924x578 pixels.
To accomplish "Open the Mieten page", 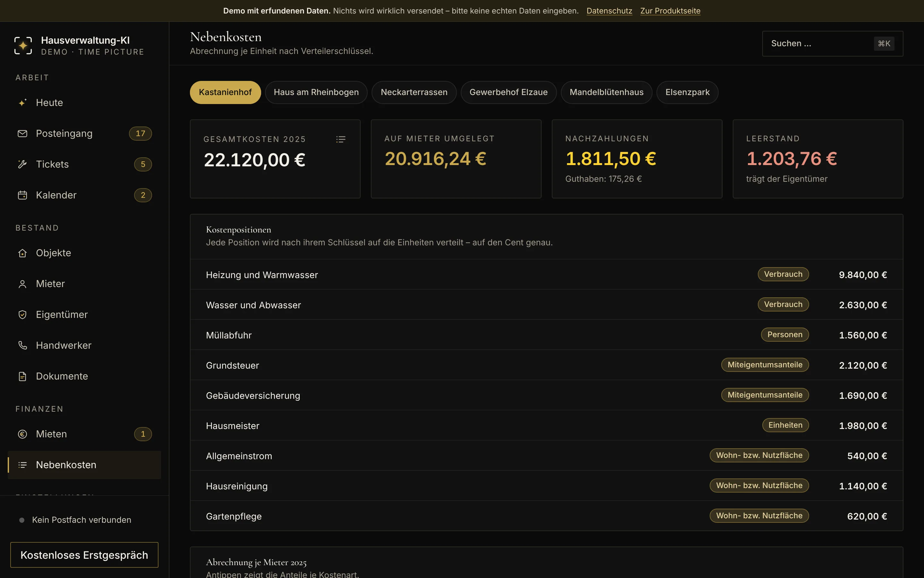I will click(x=84, y=434).
